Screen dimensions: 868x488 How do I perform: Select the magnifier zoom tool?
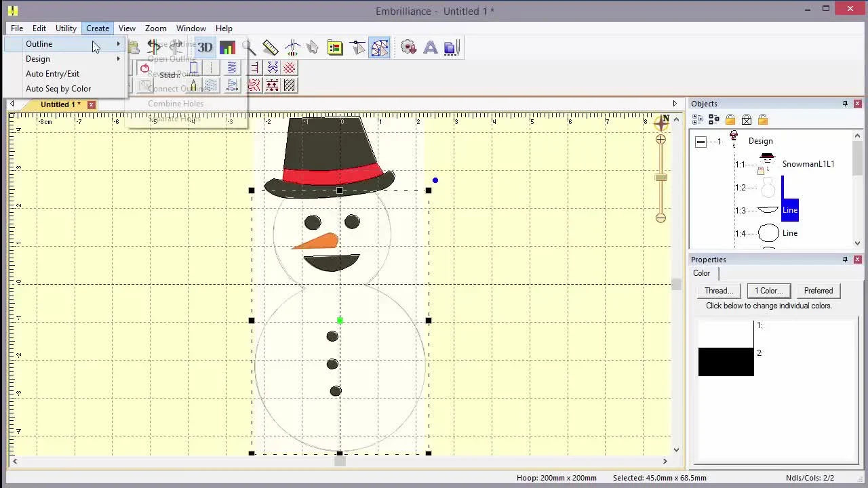(x=248, y=47)
